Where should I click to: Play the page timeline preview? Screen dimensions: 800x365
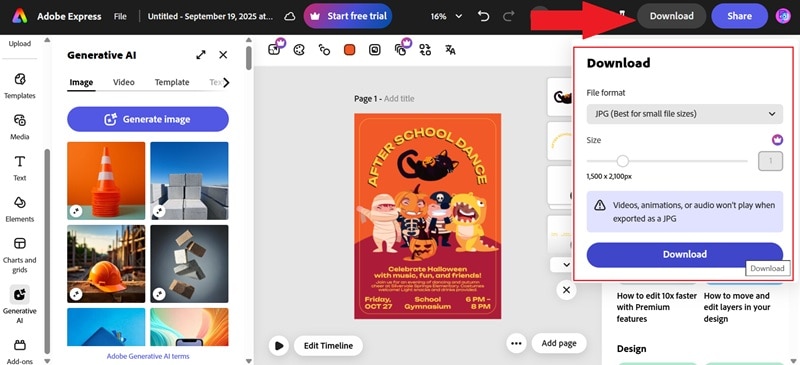click(x=279, y=346)
